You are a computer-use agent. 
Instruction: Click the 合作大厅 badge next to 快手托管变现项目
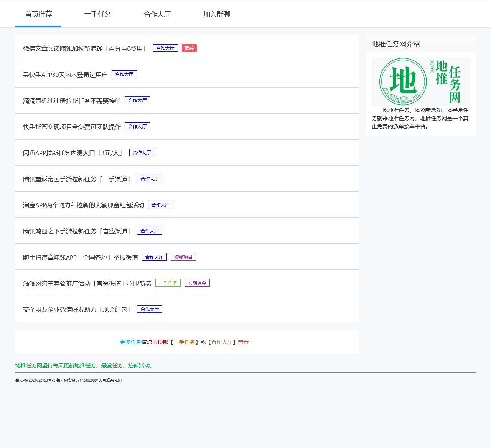137,126
